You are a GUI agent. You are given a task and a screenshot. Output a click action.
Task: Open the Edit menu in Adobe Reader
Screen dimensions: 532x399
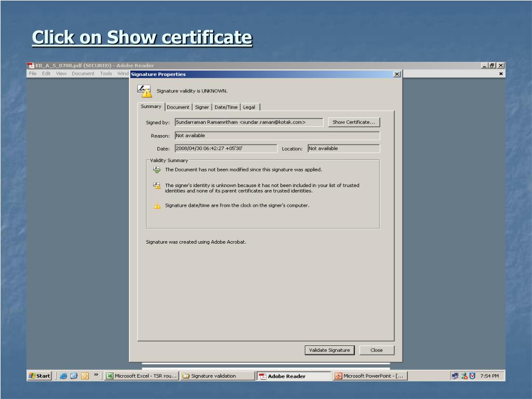tap(46, 74)
